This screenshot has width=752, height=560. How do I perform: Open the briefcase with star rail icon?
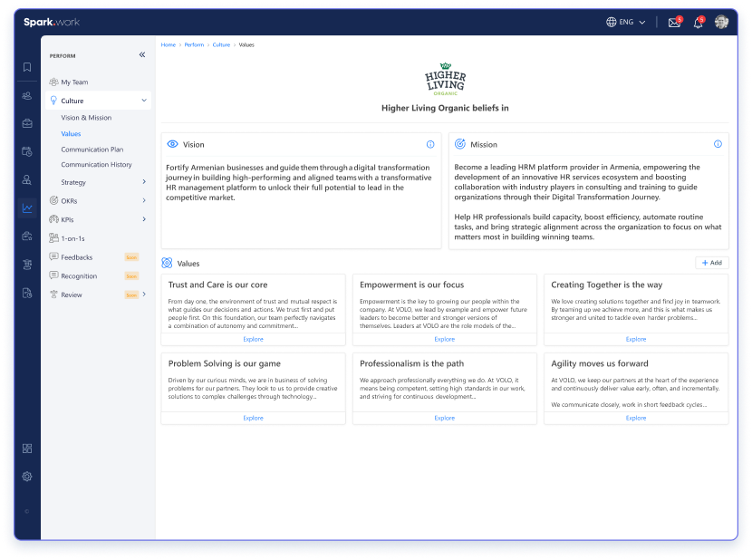coord(27,237)
